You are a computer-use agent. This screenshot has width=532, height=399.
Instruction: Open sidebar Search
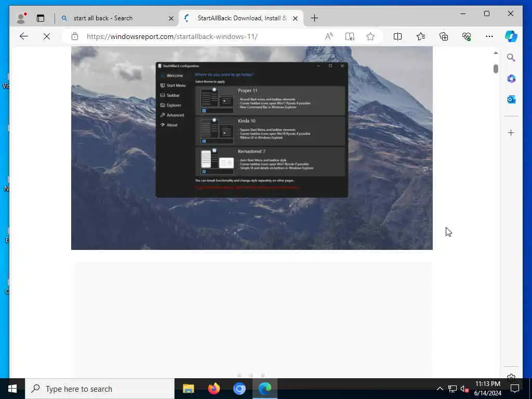(511, 58)
